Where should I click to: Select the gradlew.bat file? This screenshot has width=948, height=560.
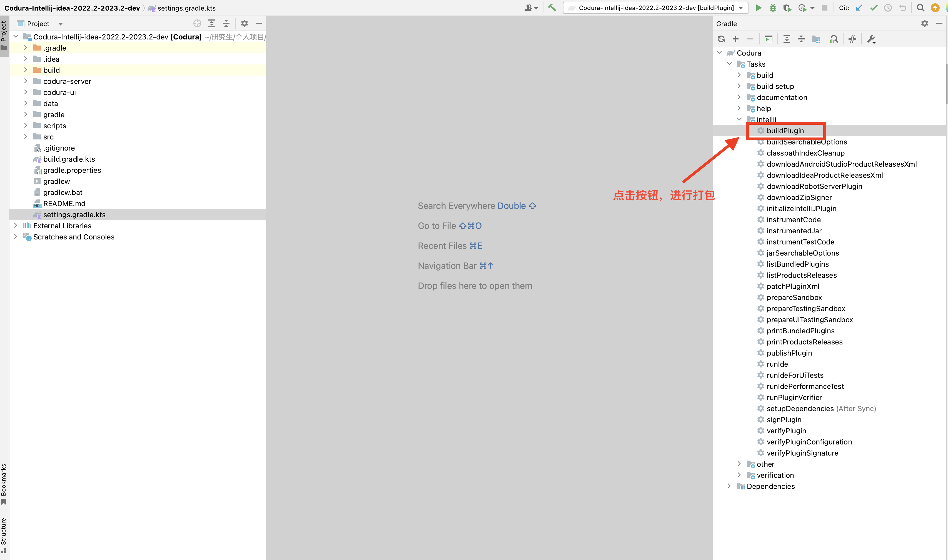[63, 192]
